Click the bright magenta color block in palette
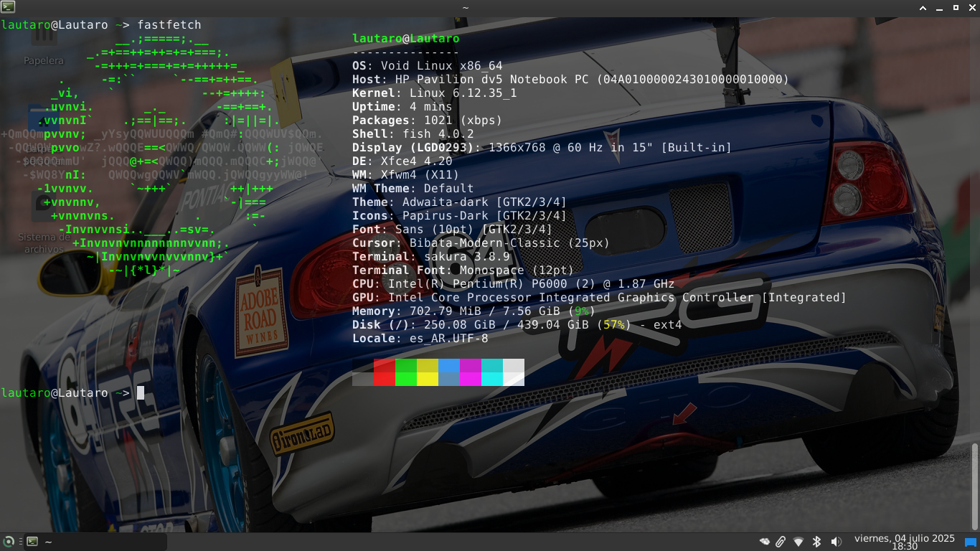The image size is (980, 551). pyautogui.click(x=471, y=379)
